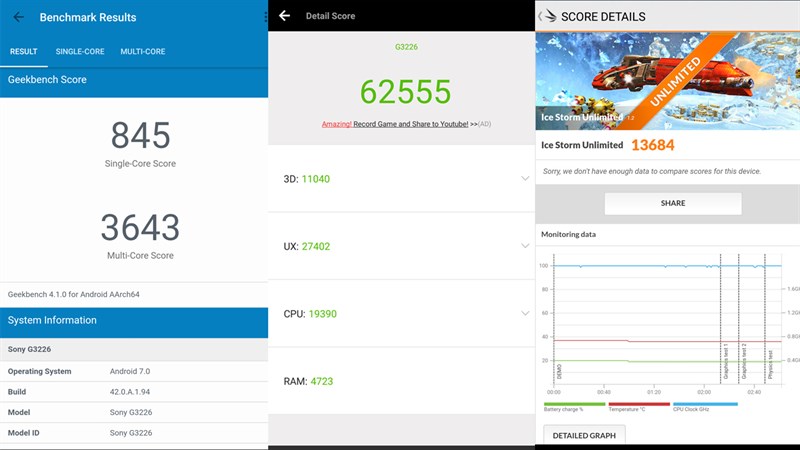Tap 3DMark logo back icon
Viewport: 800px width, 450px height.
547,16
